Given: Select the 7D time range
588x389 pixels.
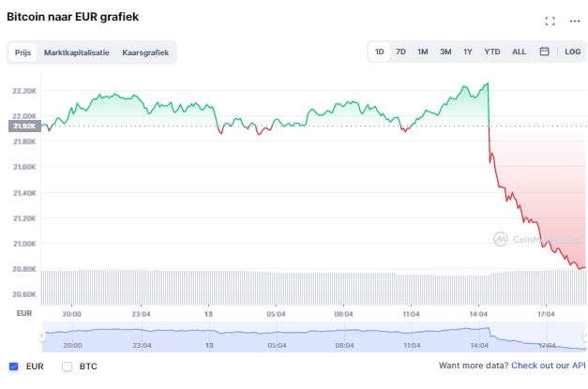Looking at the screenshot, I should 400,52.
